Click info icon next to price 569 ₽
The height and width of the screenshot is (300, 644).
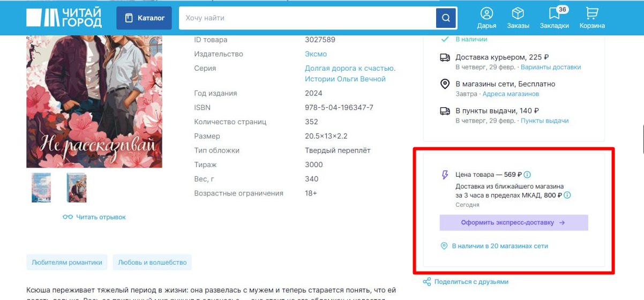pos(527,175)
